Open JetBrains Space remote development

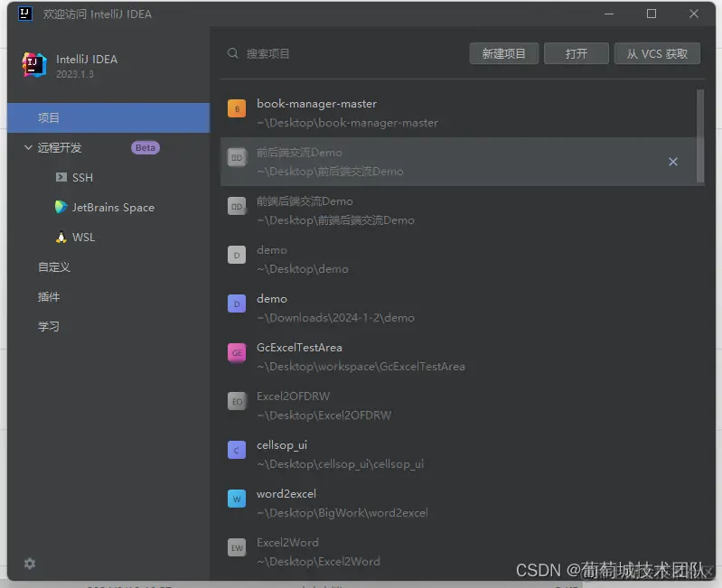coord(113,208)
